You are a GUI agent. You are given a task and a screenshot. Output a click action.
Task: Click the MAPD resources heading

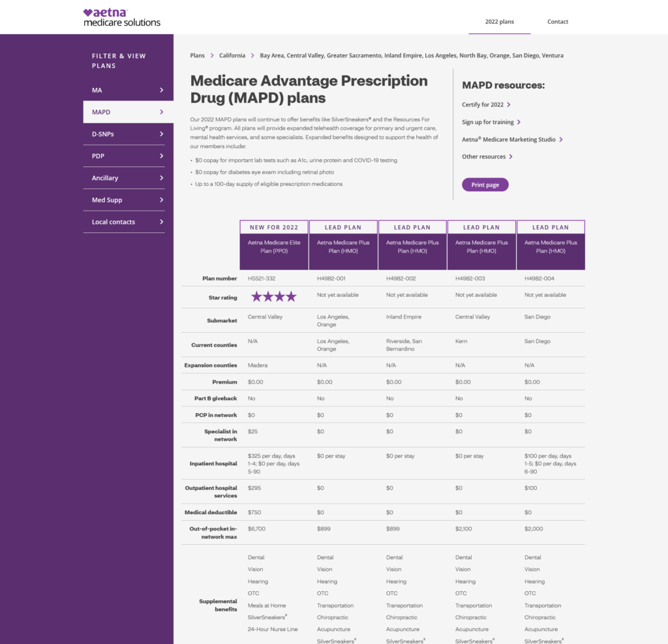tap(503, 85)
